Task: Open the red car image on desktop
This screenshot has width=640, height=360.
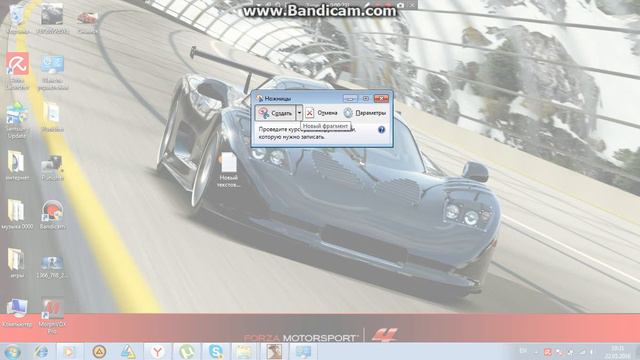Action: (87, 20)
